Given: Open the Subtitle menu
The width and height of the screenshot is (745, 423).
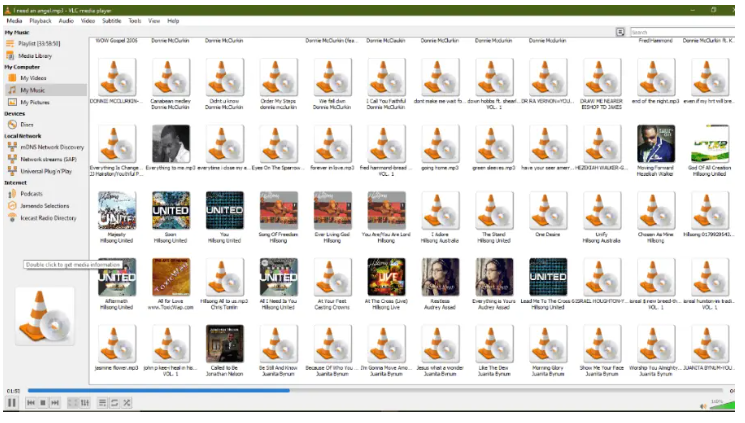Looking at the screenshot, I should [112, 21].
